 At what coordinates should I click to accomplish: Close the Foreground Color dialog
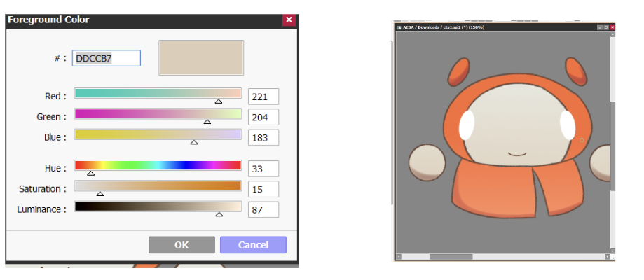pos(289,20)
